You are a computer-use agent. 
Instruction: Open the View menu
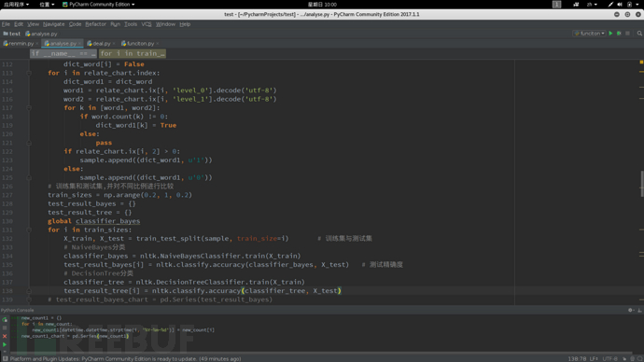click(33, 24)
